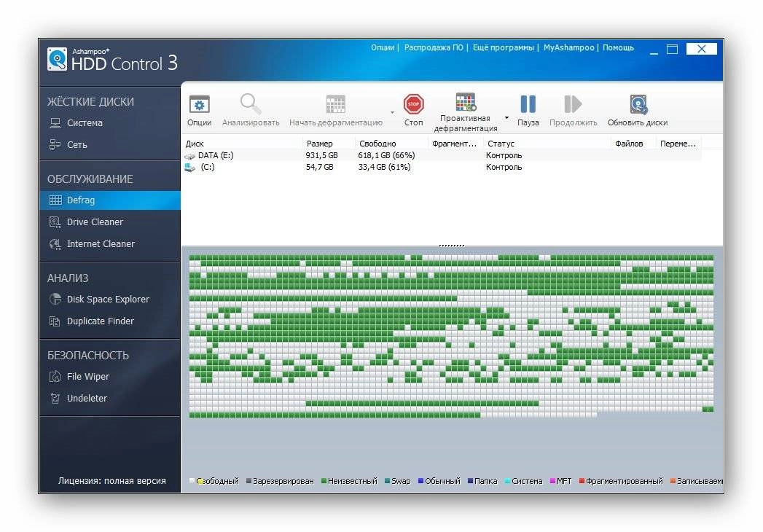This screenshot has height=532, width=763.
Task: Open the Распродажа ПО link
Action: 434,47
